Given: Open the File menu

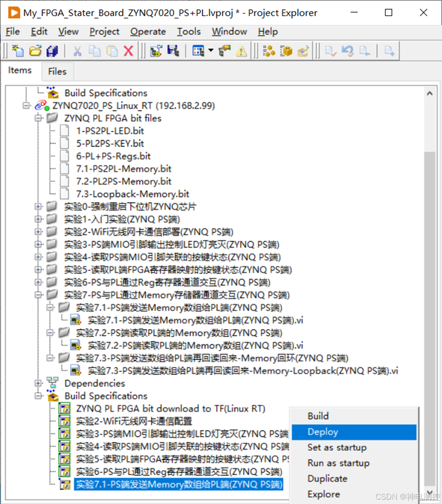Looking at the screenshot, I should point(12,31).
